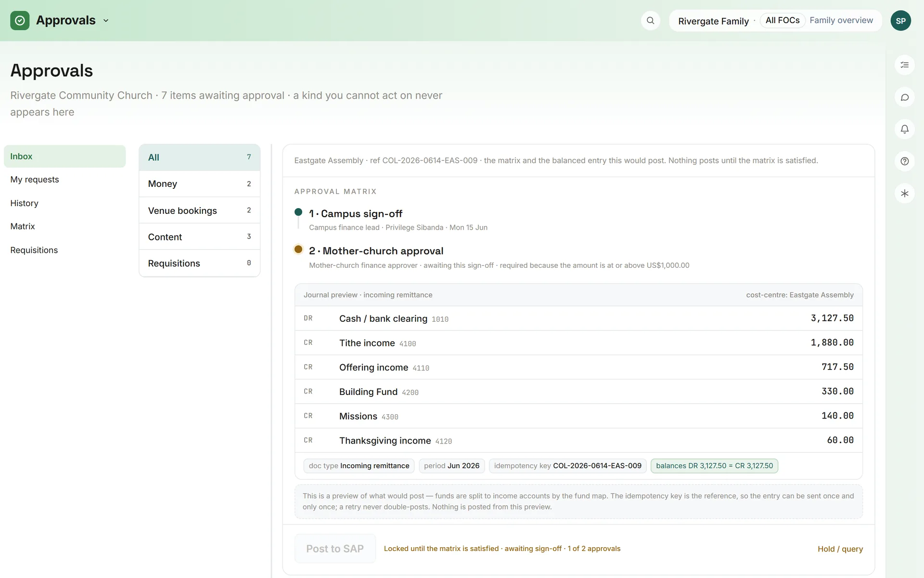Select the 2 · Mother-church approval step title
The width and height of the screenshot is (924, 578).
[376, 251]
